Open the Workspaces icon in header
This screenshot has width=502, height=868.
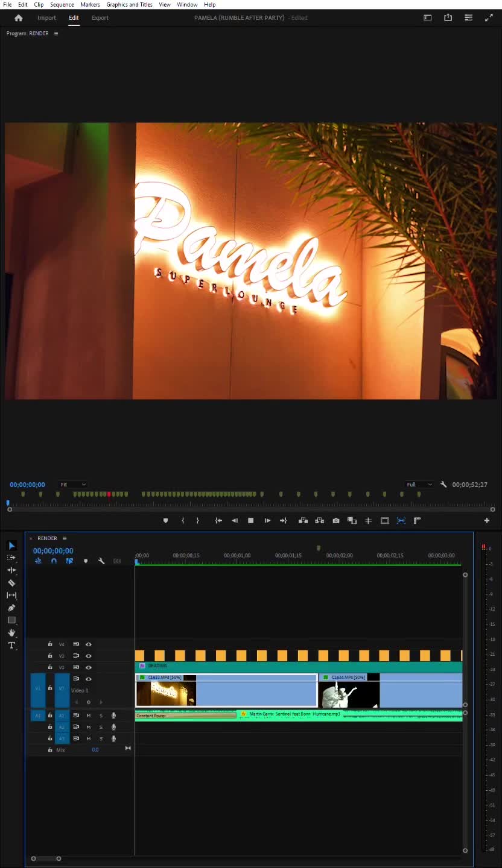pos(428,18)
